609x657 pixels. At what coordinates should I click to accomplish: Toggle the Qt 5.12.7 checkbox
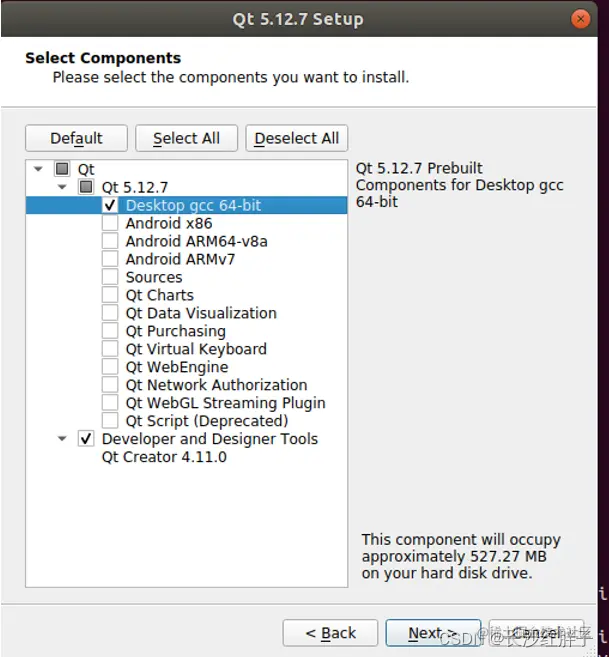[x=86, y=187]
